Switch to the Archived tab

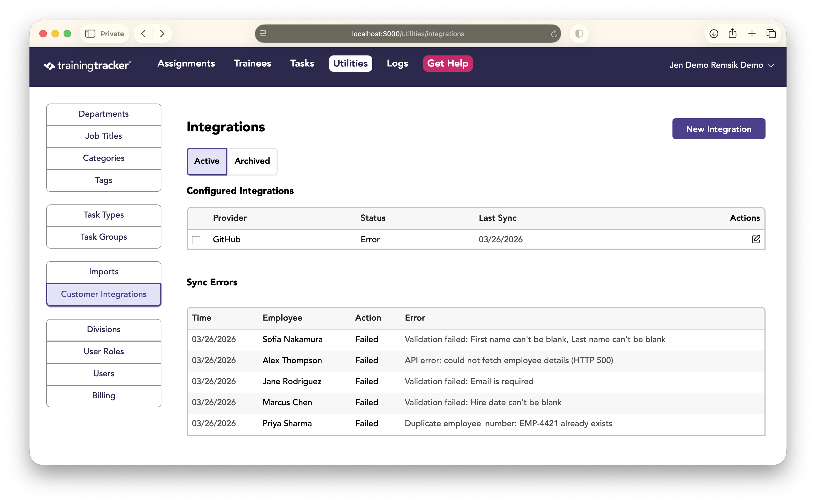click(x=252, y=161)
